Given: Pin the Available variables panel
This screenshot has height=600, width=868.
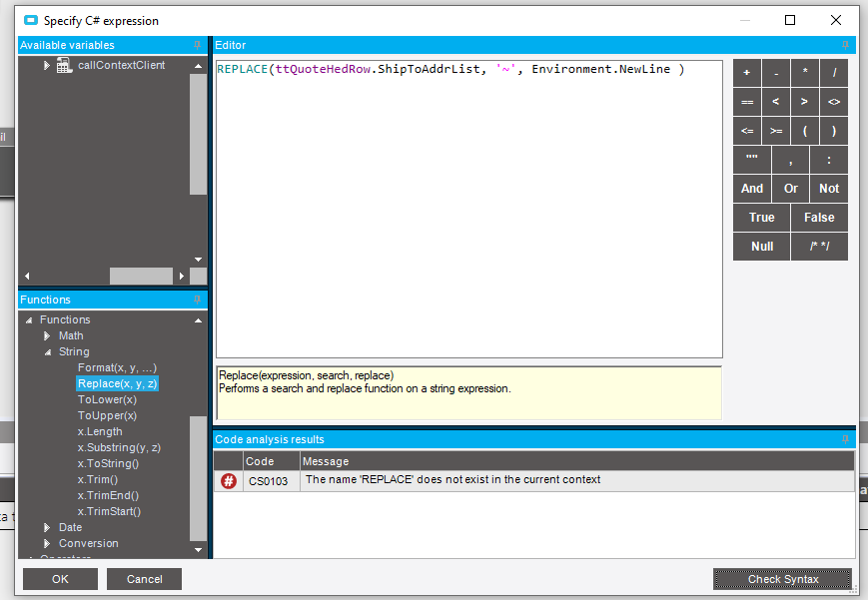Looking at the screenshot, I should 197,45.
